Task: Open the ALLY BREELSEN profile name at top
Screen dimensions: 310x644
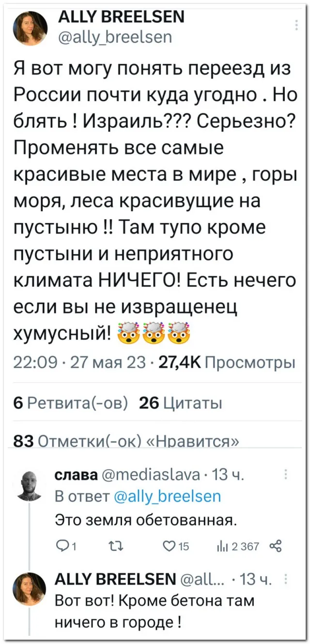Action: click(121, 18)
